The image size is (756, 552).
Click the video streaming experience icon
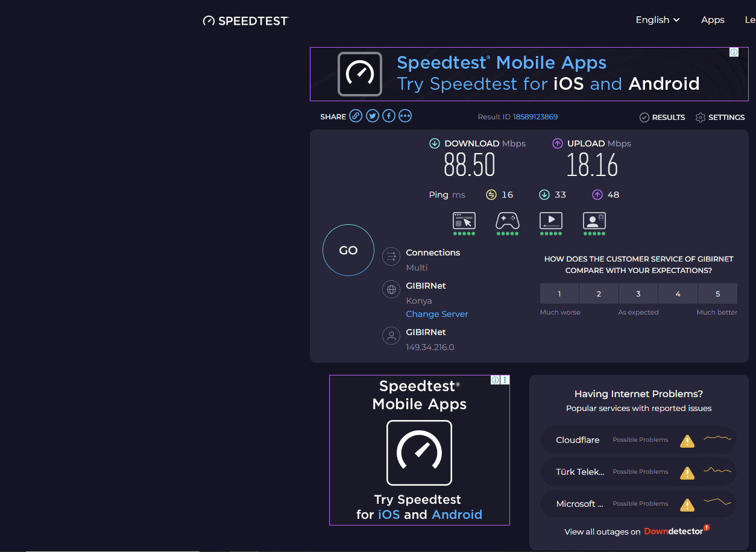pyautogui.click(x=551, y=221)
